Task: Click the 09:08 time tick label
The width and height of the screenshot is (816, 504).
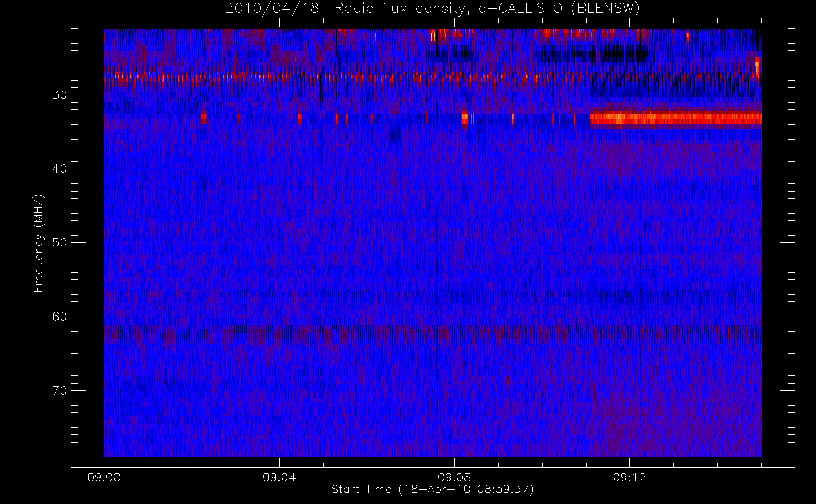Action: coord(454,477)
